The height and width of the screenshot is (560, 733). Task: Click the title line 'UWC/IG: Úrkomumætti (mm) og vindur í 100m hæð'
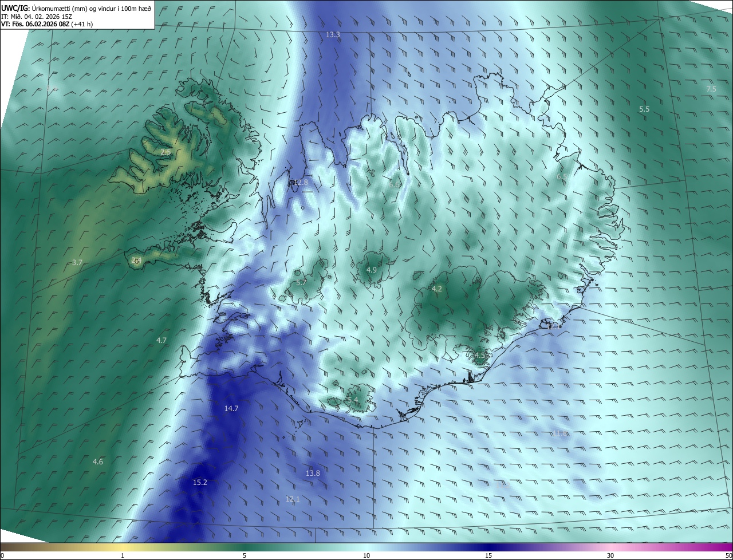(76, 9)
